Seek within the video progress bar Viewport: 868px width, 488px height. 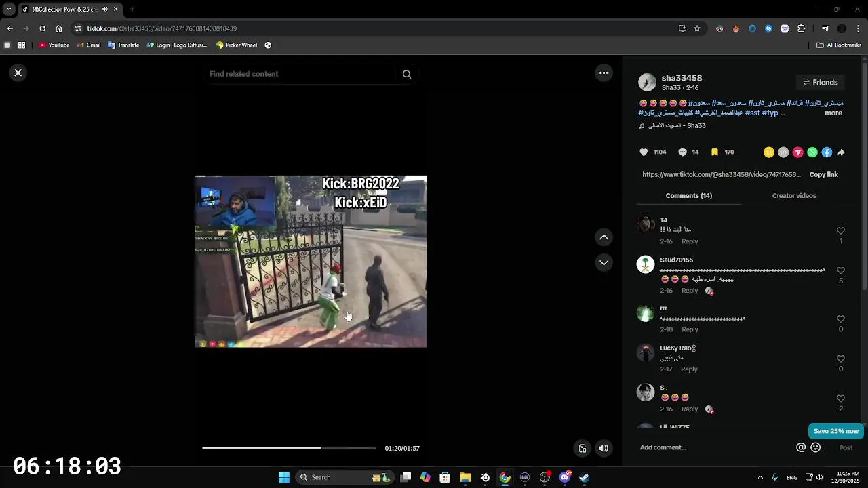point(289,448)
